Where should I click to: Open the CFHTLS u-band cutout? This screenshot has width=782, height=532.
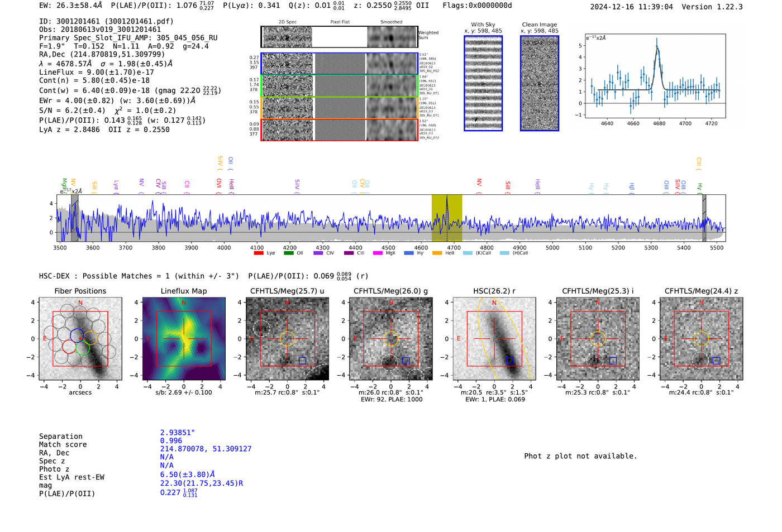click(x=287, y=339)
